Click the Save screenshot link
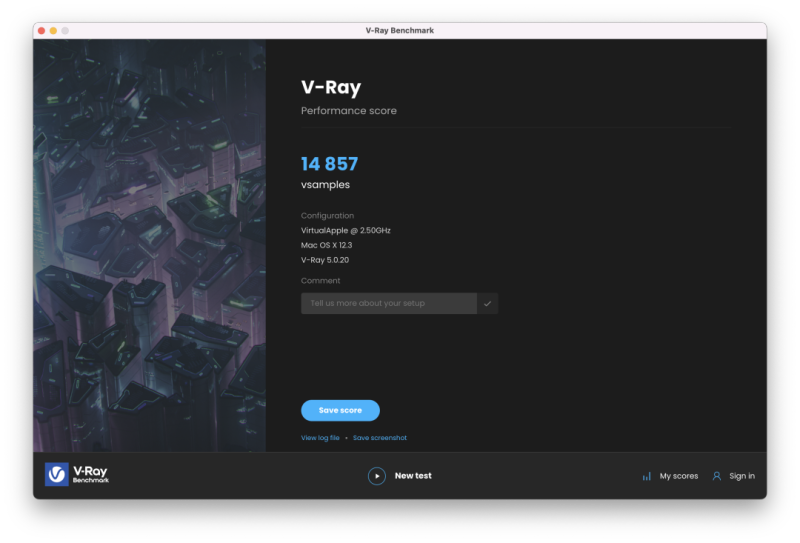800x543 pixels. point(380,438)
